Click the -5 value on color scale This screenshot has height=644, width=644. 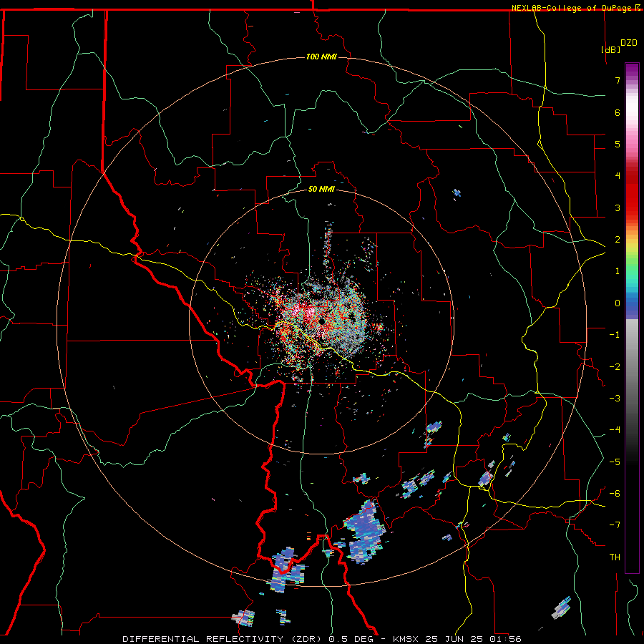pos(615,462)
